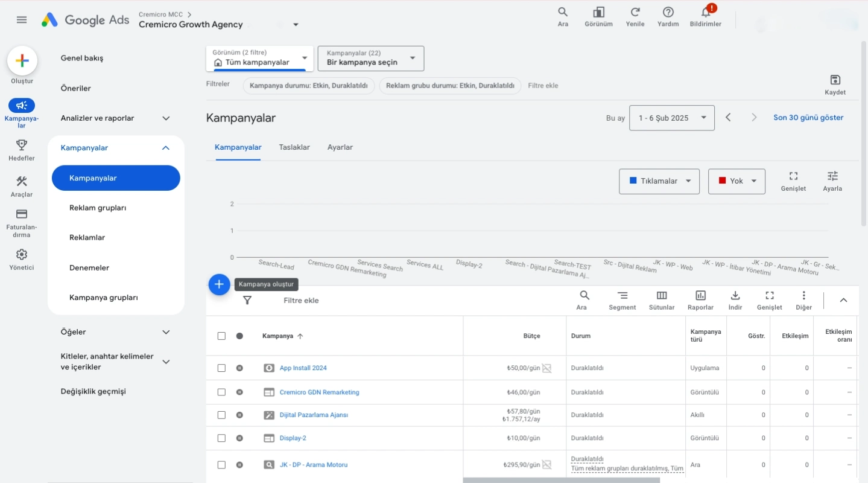
Task: Open the Ayarla chart adjust settings
Action: (832, 181)
